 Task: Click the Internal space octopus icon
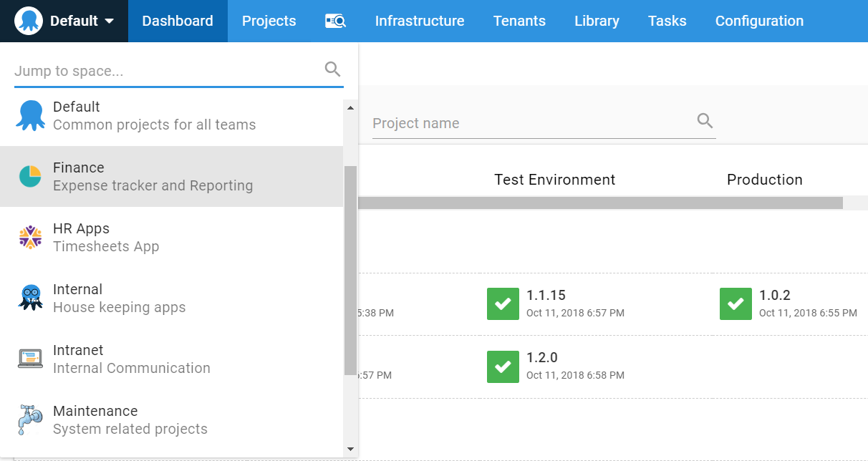click(30, 297)
